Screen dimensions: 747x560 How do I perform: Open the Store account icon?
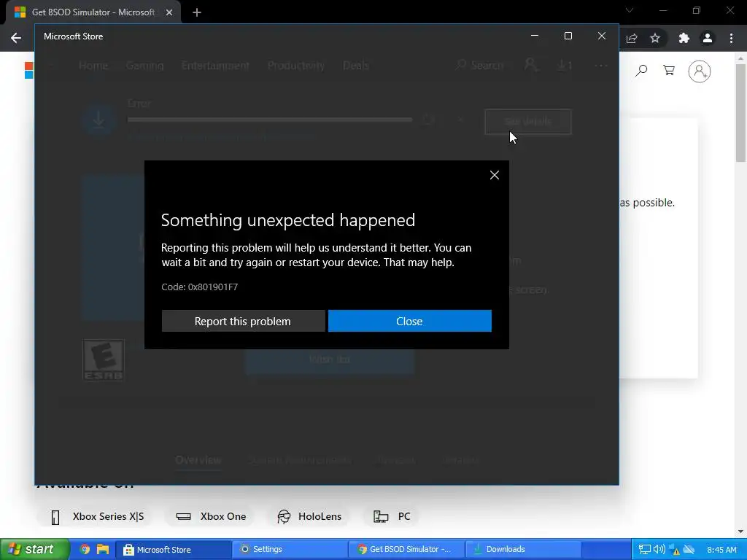(531, 65)
